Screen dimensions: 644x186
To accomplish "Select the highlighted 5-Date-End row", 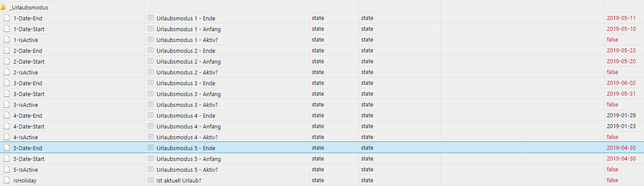I will [322, 148].
